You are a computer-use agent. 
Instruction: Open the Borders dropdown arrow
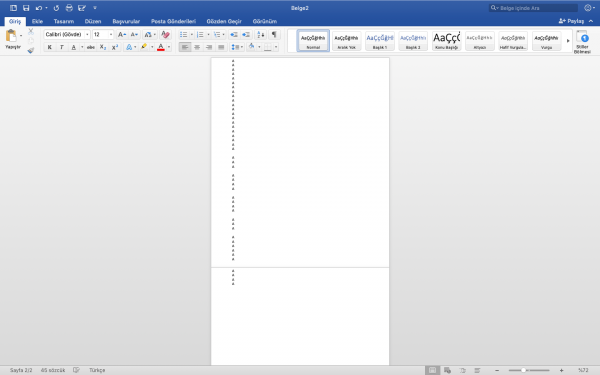(x=276, y=47)
